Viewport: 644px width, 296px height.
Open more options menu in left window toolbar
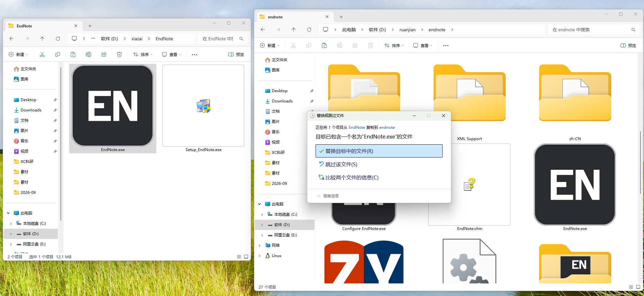[195, 54]
